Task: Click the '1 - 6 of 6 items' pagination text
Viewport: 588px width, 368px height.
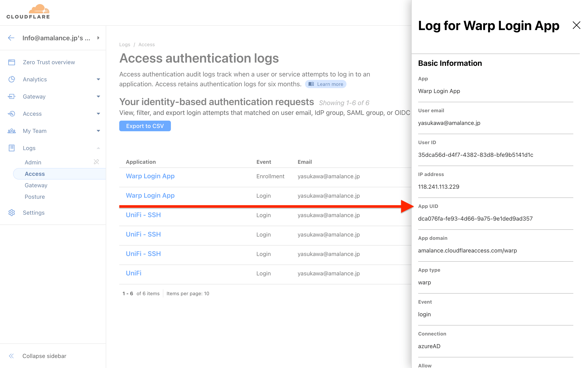Action: click(x=141, y=294)
